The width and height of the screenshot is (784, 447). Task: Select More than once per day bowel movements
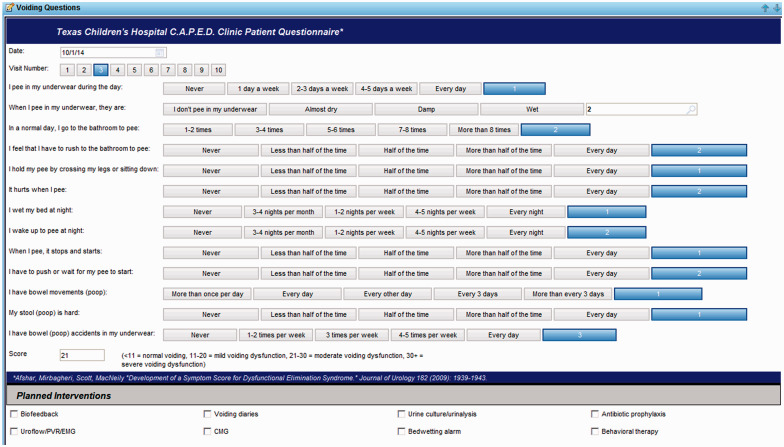click(x=207, y=294)
